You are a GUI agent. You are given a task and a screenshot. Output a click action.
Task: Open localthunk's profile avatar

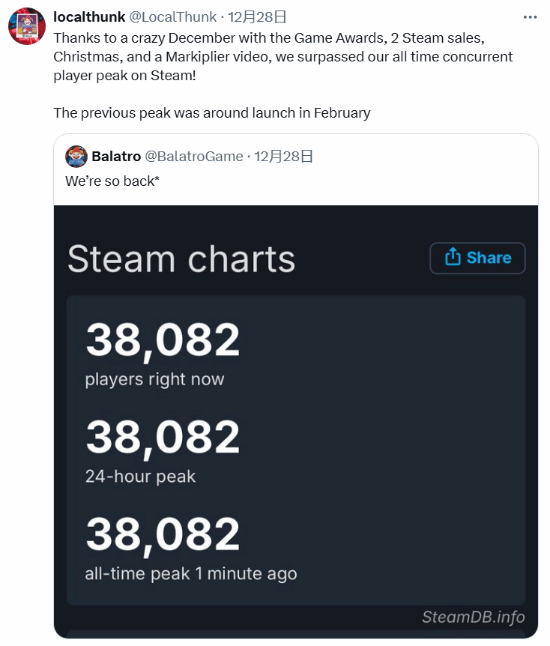[27, 26]
